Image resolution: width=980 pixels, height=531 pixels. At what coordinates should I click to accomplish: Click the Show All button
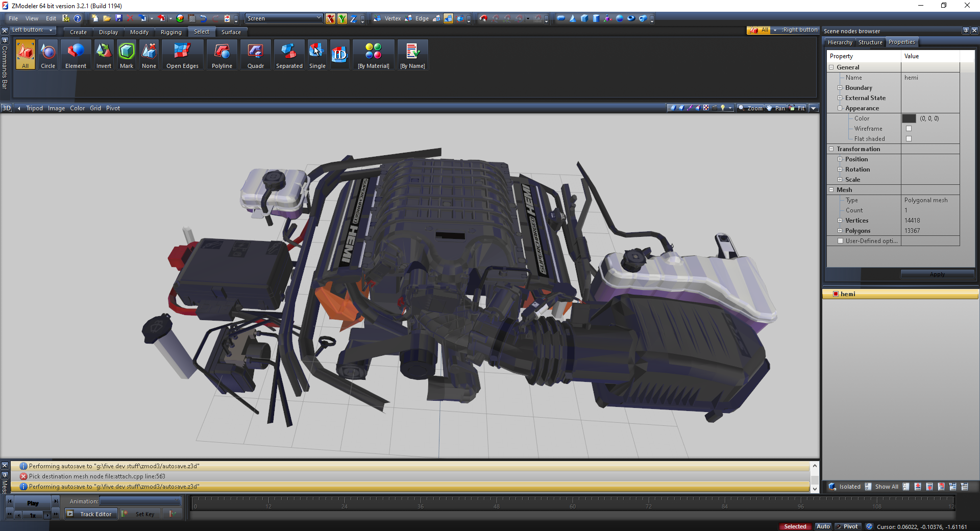(886, 487)
